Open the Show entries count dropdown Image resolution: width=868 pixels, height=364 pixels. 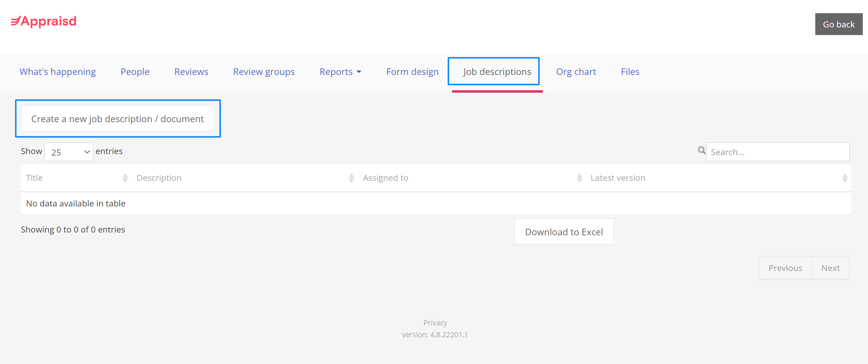69,152
